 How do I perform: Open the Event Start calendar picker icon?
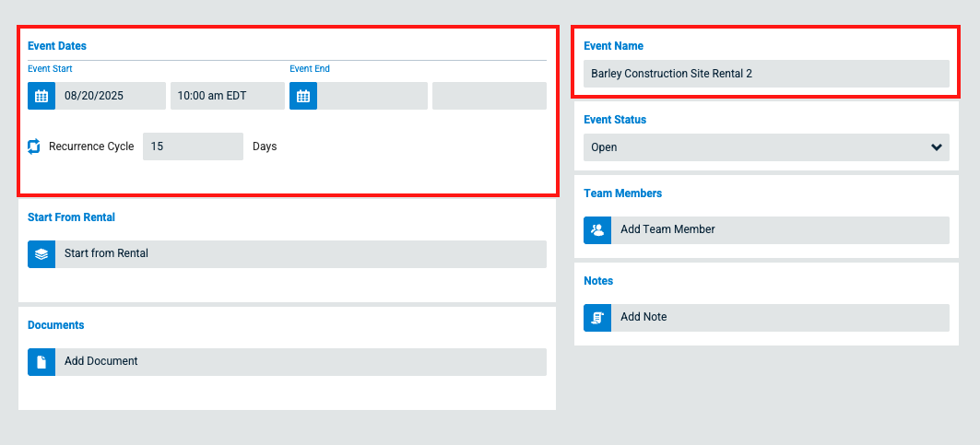click(x=41, y=96)
